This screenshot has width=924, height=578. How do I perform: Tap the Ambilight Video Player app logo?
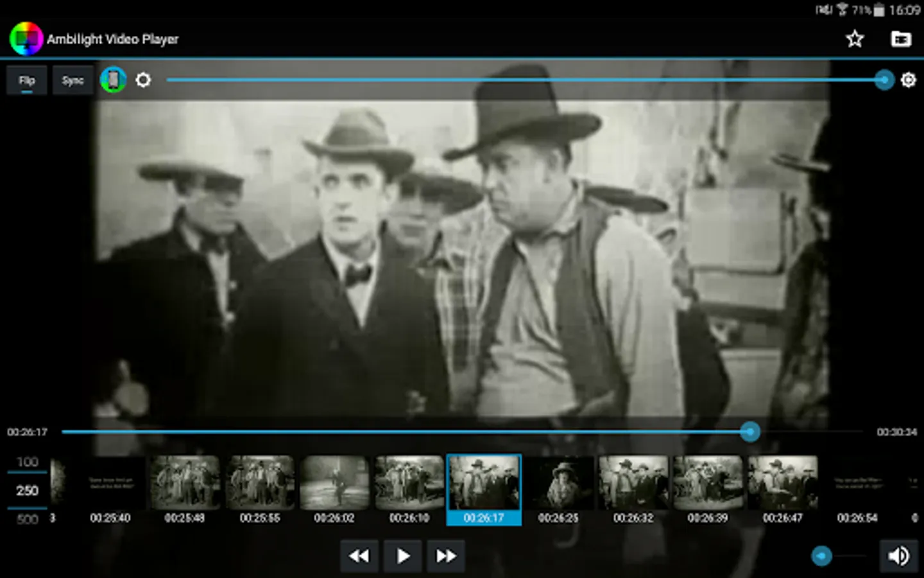pos(26,39)
